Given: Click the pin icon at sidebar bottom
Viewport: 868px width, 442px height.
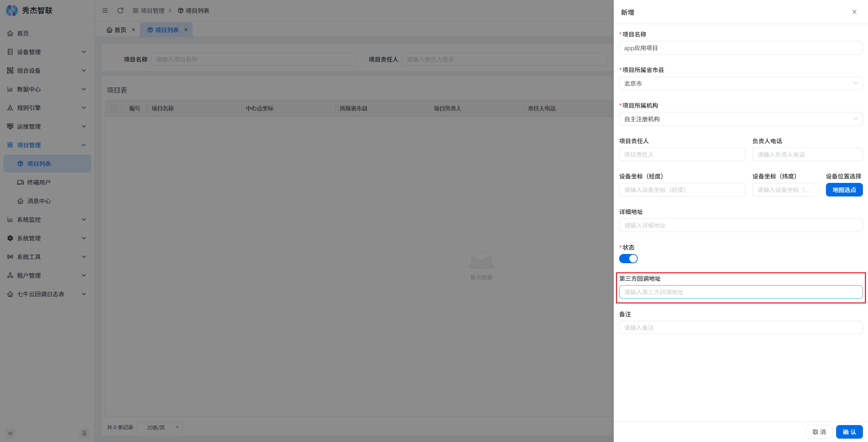Looking at the screenshot, I should (84, 433).
